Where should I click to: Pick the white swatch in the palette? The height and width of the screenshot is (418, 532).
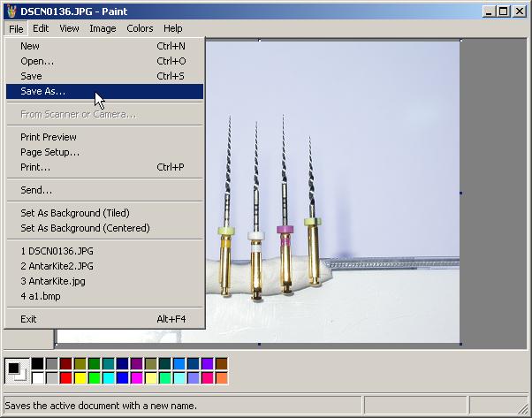38,378
